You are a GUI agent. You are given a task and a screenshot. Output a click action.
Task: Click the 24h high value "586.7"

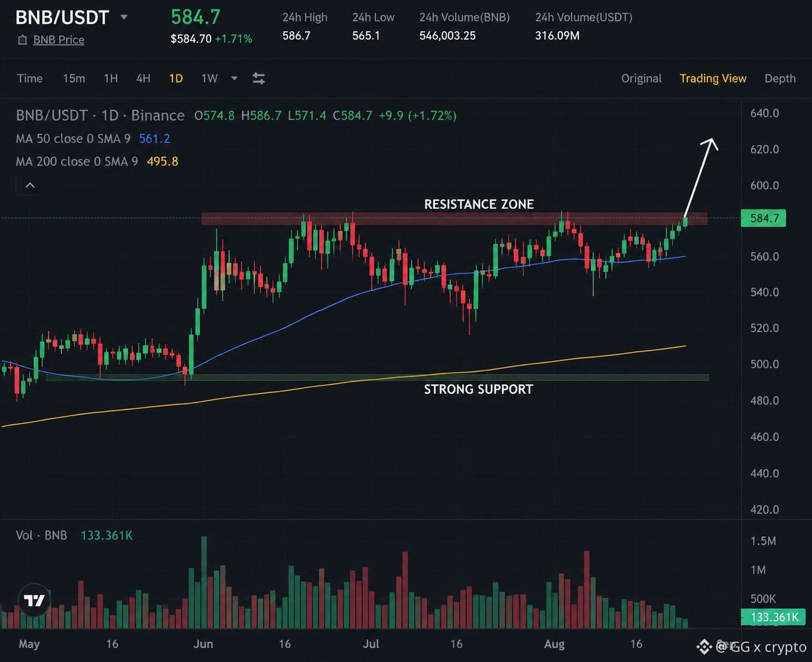(296, 36)
